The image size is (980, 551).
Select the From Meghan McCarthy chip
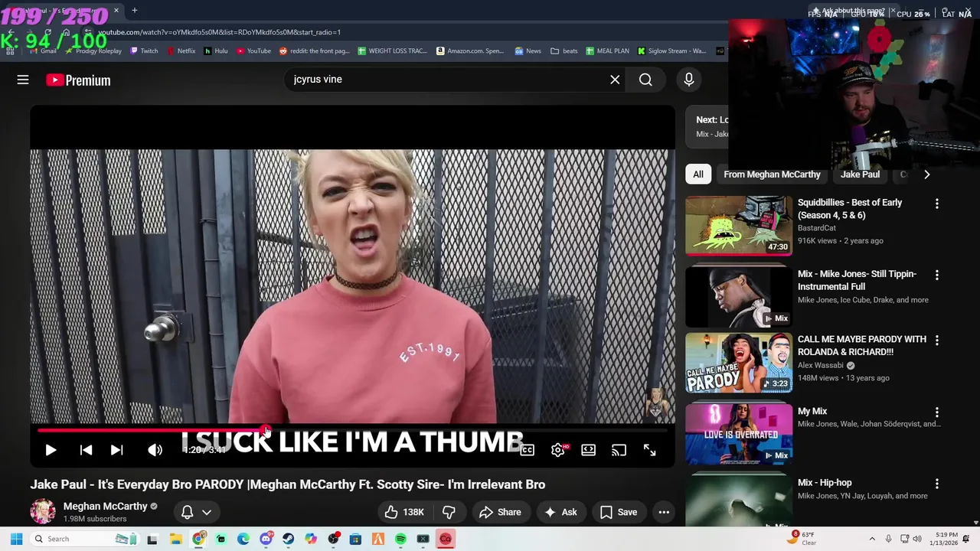(x=772, y=174)
